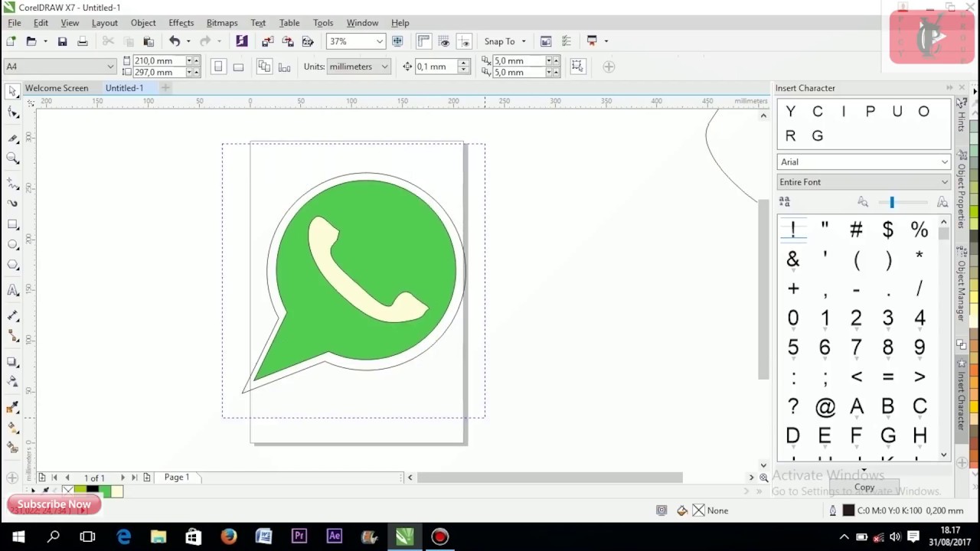Viewport: 980px width, 551px height.
Task: Go to next page arrow
Action: click(x=122, y=478)
